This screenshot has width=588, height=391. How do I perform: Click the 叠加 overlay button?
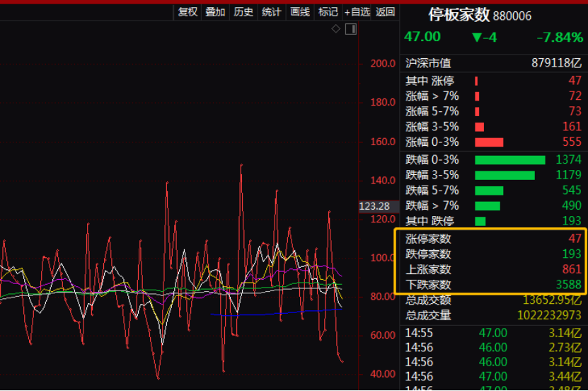215,11
